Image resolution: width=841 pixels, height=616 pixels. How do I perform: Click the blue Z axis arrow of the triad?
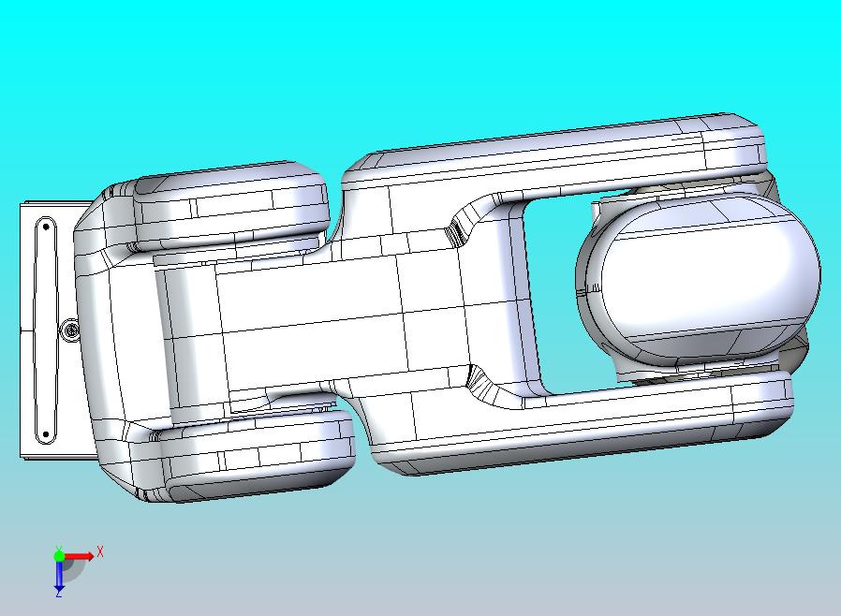pos(59,575)
